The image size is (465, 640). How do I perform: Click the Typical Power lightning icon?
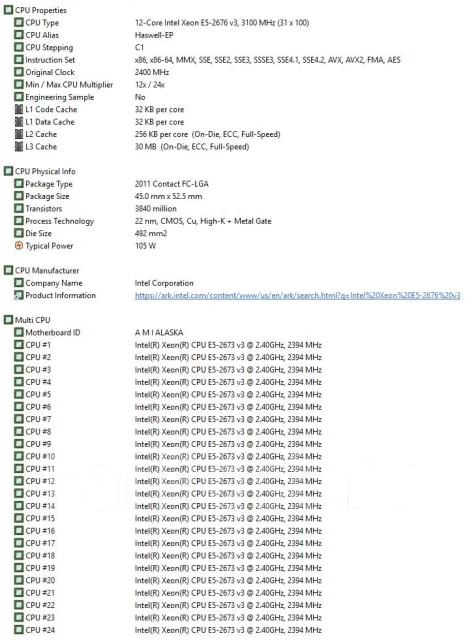pos(19,246)
